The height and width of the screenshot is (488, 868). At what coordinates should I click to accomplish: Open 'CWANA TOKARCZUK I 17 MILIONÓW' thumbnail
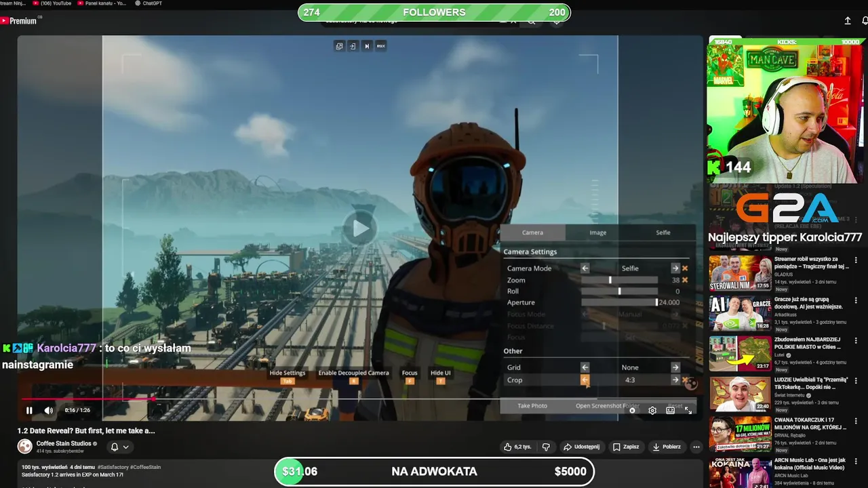tap(740, 434)
